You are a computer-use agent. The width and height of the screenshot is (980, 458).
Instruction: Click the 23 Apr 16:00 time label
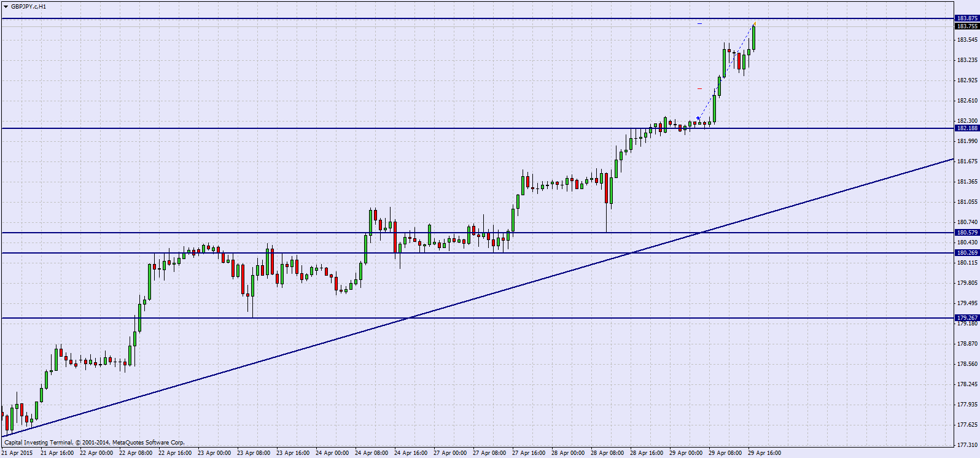tap(293, 453)
